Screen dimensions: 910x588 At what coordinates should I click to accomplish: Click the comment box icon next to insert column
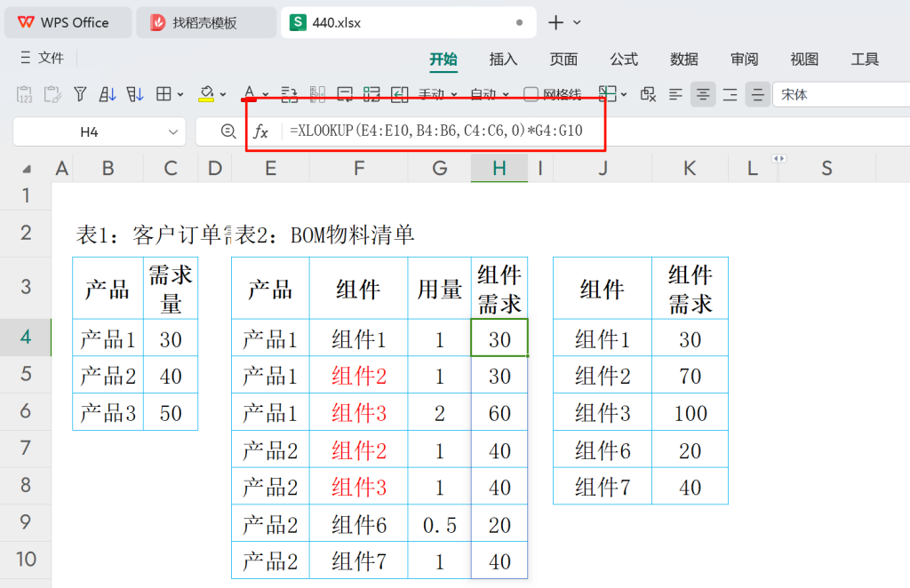344,94
